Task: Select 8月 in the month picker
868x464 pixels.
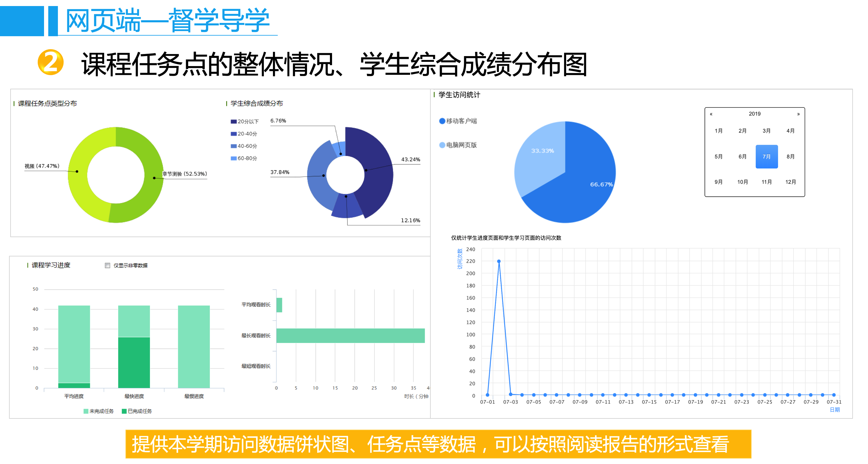Action: 790,156
